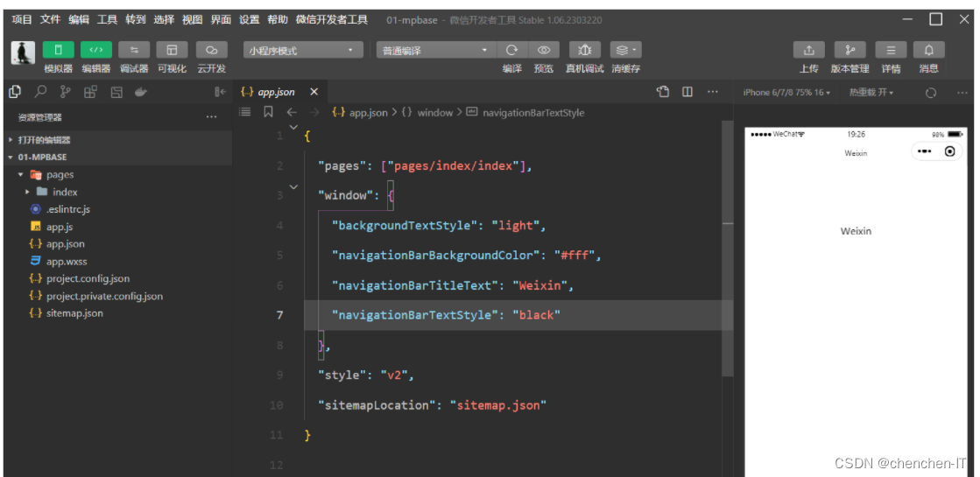Image resolution: width=980 pixels, height=477 pixels.
Task: Click the bookmark icon in breadcrumb bar
Action: (268, 112)
